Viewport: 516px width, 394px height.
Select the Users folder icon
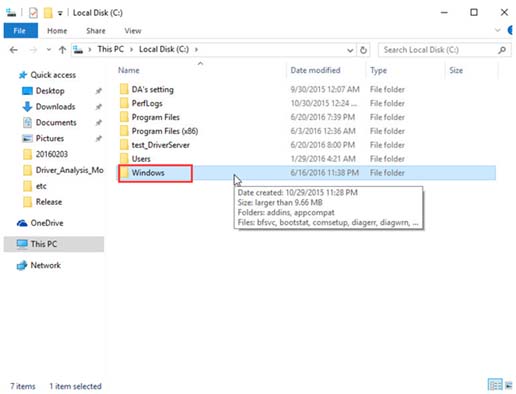coord(124,159)
